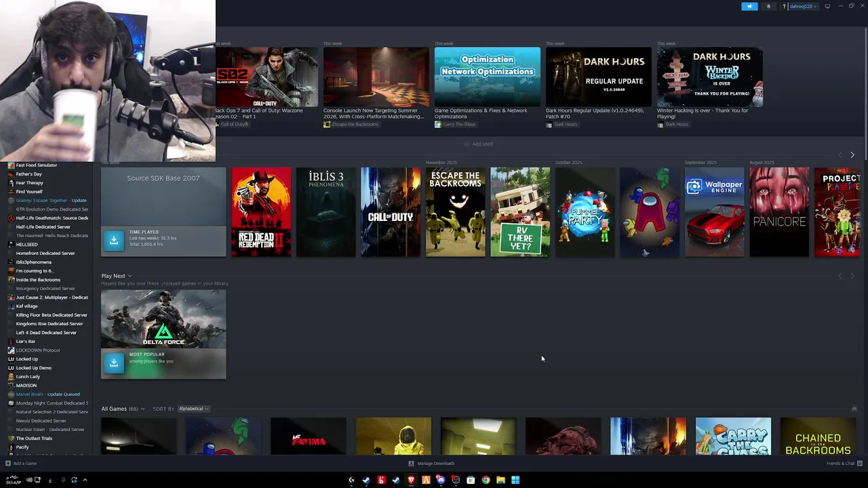Viewport: 868px width, 488px height.
Task: Open Microsoft Store from taskbar
Action: pos(471,480)
